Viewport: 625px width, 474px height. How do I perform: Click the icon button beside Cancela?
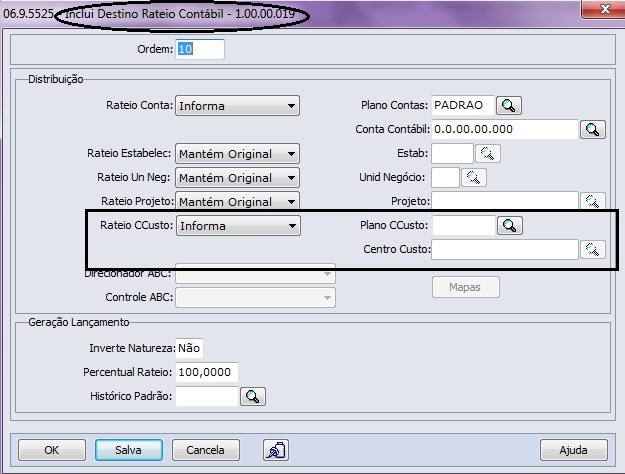point(276,450)
